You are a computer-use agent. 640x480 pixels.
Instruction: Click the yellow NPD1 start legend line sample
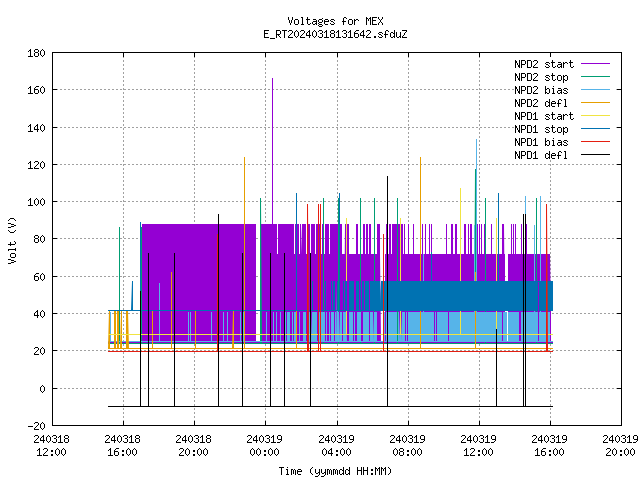coord(595,116)
